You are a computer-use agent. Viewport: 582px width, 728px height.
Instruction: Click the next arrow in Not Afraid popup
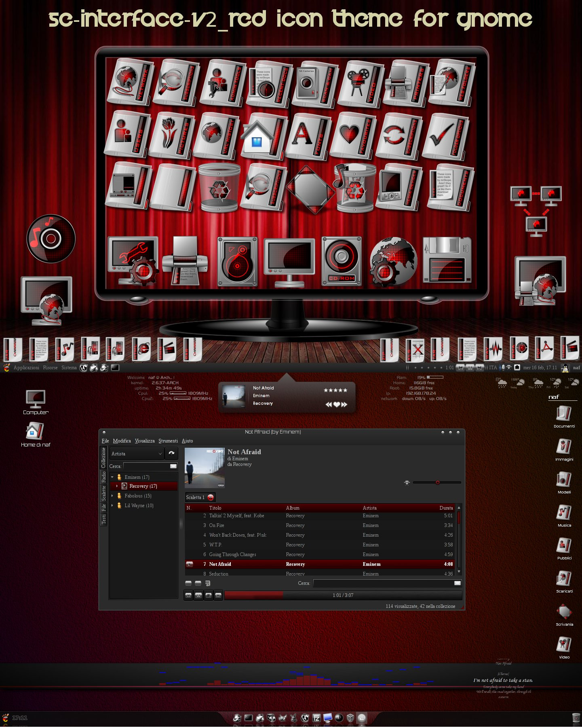pos(344,404)
